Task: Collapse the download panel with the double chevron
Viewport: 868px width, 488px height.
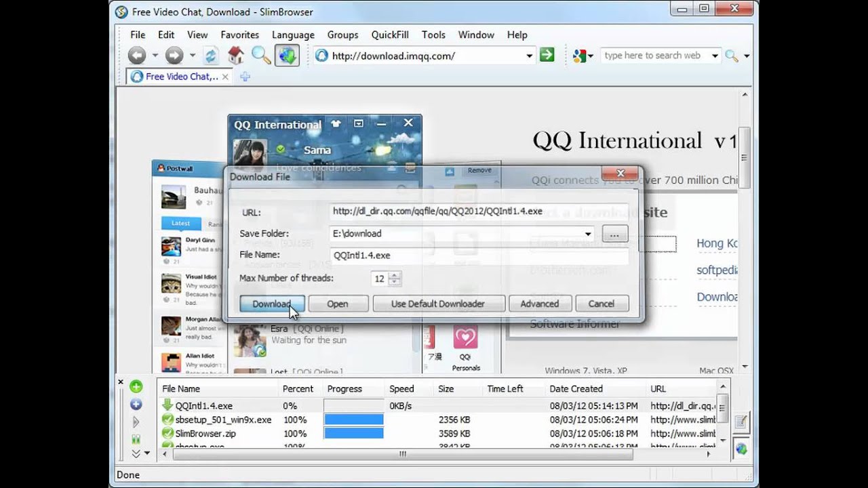Action: point(135,453)
